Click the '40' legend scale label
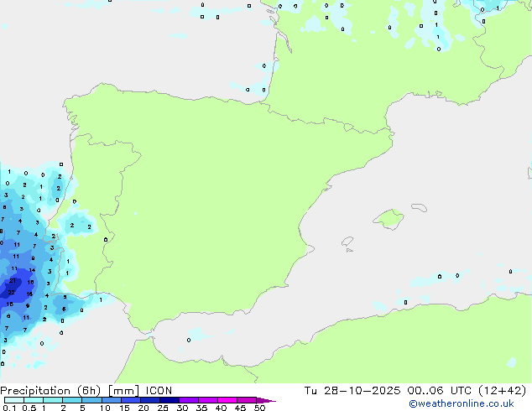The image size is (532, 411). pyautogui.click(x=221, y=408)
